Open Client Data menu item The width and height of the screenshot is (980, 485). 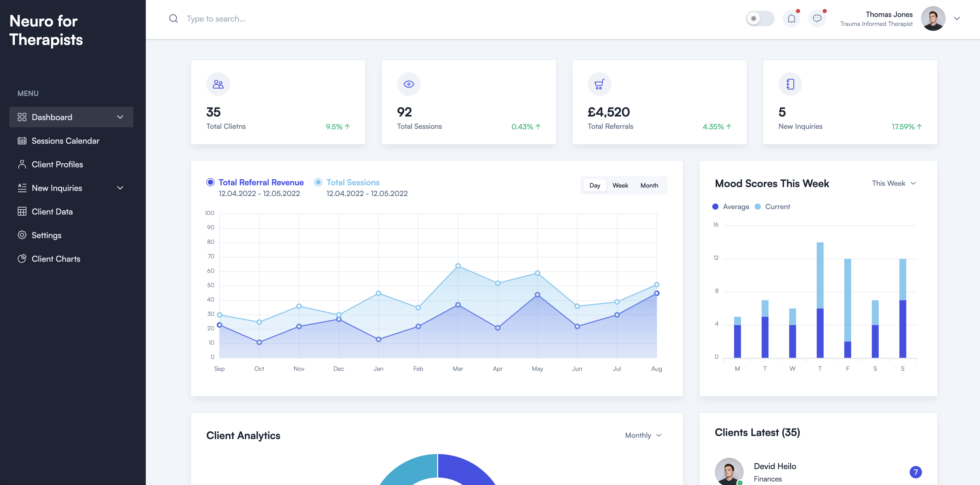pyautogui.click(x=71, y=211)
